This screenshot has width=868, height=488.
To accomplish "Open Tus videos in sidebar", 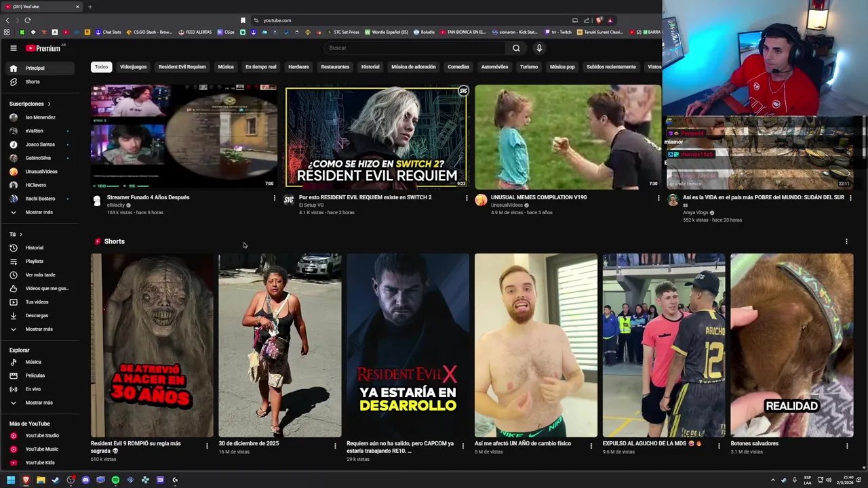I will point(40,302).
